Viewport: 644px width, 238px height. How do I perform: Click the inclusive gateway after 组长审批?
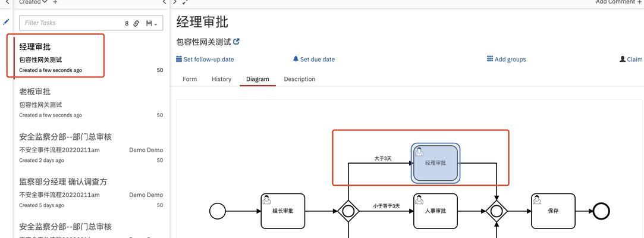pos(348,211)
